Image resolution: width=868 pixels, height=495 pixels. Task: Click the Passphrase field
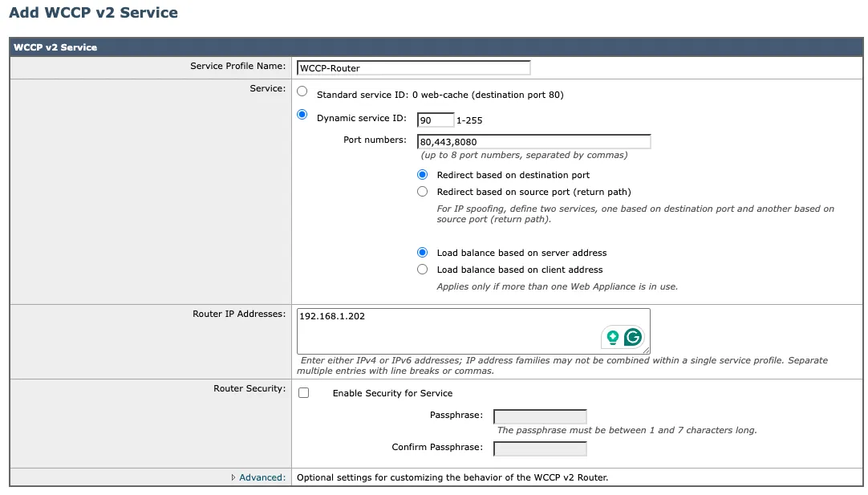540,416
